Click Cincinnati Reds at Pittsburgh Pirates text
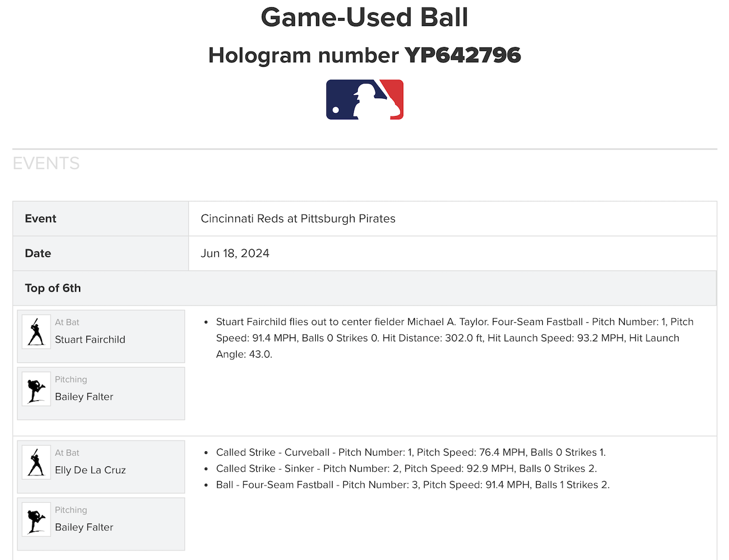The height and width of the screenshot is (560, 729). (x=298, y=219)
